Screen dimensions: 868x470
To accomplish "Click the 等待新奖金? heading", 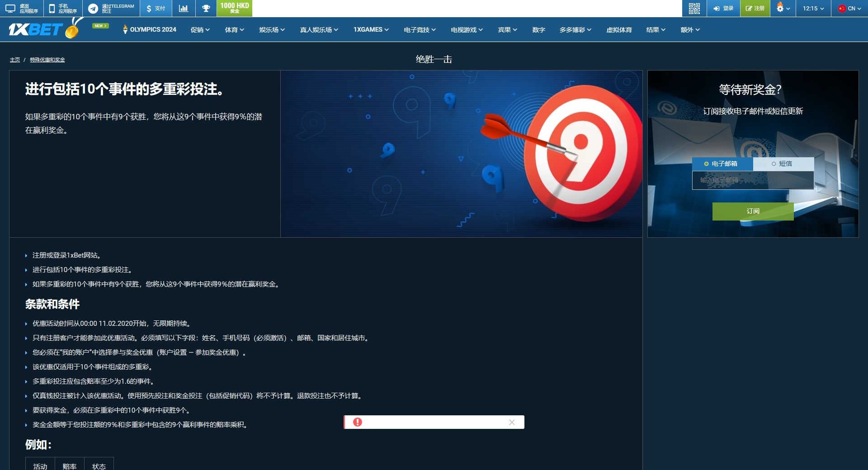I will click(x=750, y=89).
